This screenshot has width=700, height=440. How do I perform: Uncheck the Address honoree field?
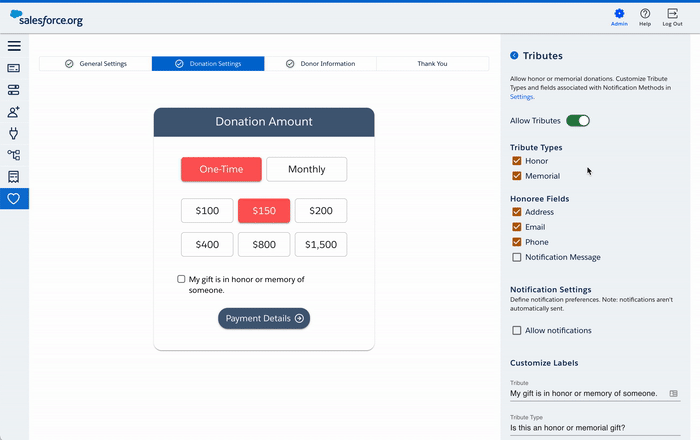[x=517, y=212]
